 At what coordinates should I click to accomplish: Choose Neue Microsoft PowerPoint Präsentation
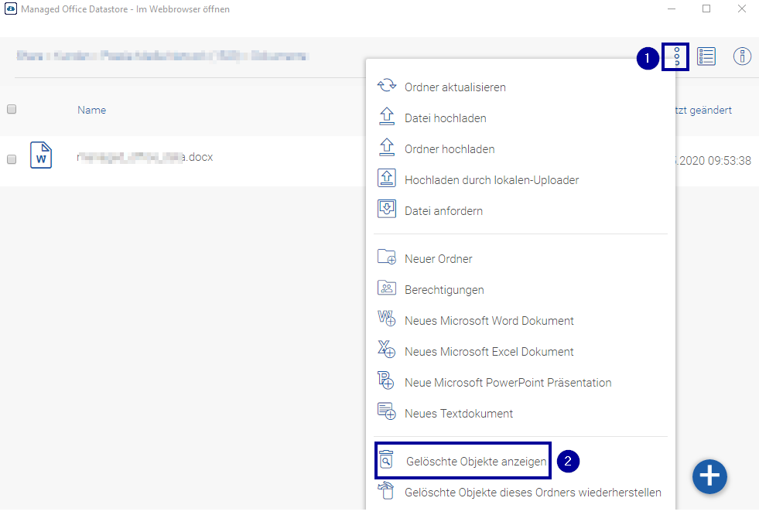(x=508, y=383)
